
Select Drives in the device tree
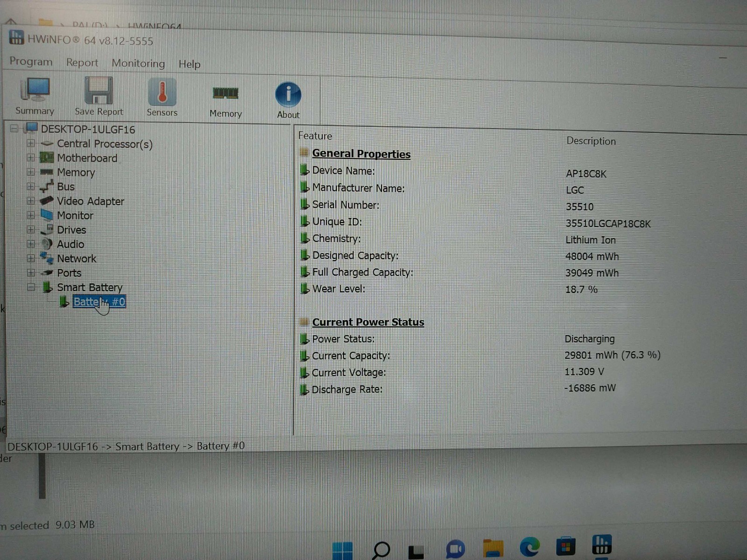[71, 230]
